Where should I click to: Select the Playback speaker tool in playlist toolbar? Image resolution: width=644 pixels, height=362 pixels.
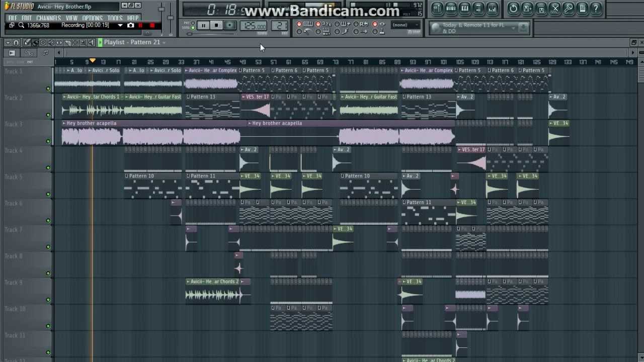(91, 43)
